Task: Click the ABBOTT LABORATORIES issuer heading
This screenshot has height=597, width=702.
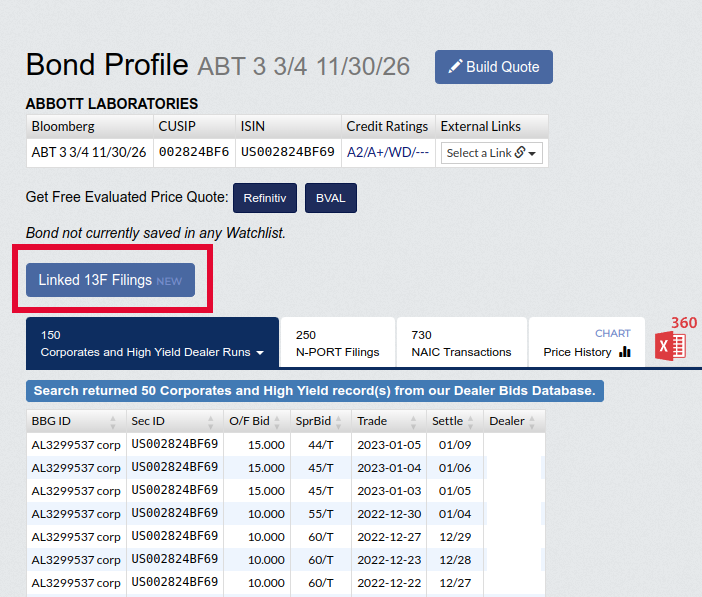Action: [112, 103]
